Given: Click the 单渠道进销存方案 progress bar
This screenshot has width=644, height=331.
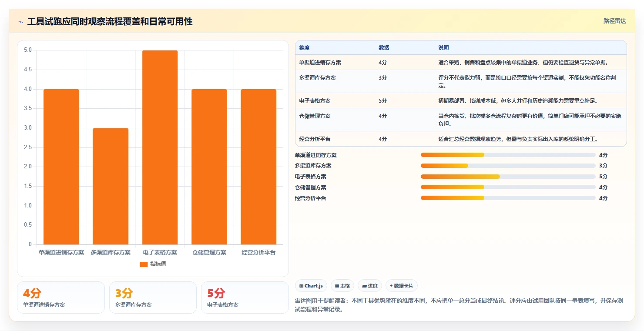Looking at the screenshot, I should 508,155.
